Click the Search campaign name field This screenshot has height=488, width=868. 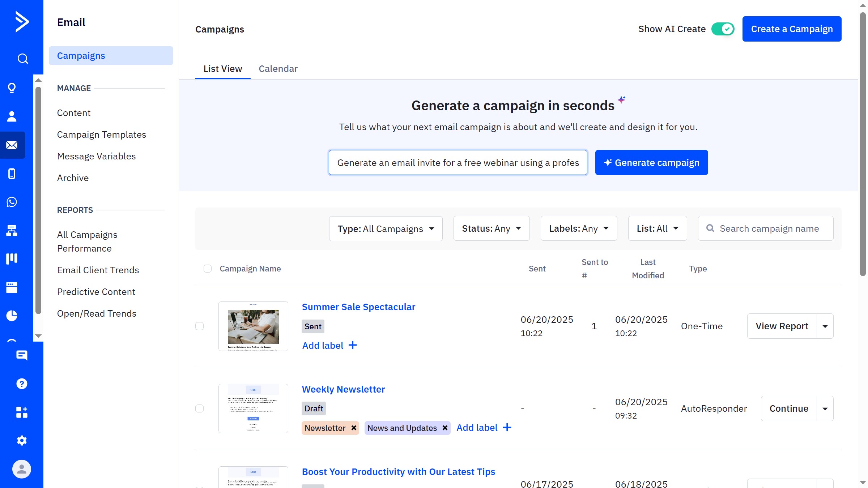[x=769, y=229]
